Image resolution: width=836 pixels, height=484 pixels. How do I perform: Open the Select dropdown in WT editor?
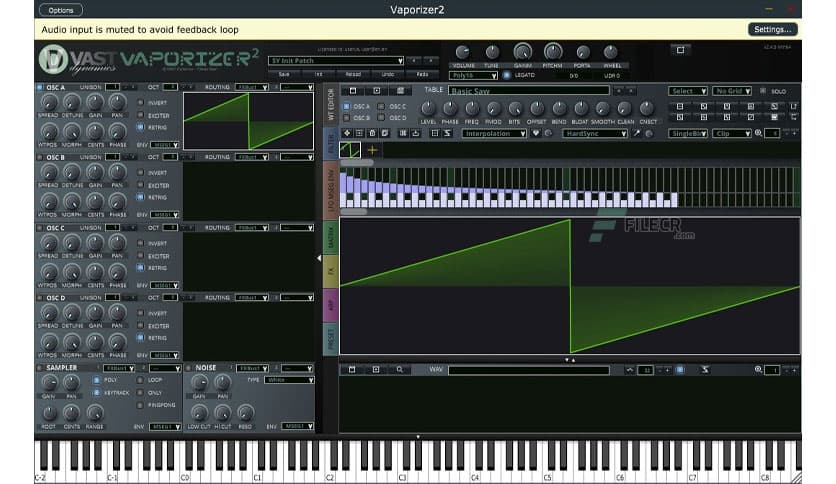tap(688, 91)
